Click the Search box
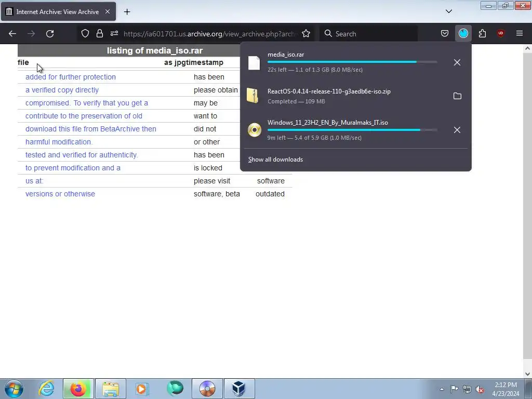The width and height of the screenshot is (532, 399). coord(369,34)
